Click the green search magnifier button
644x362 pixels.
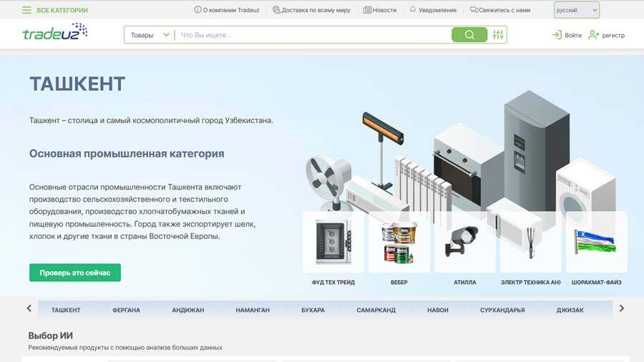469,35
